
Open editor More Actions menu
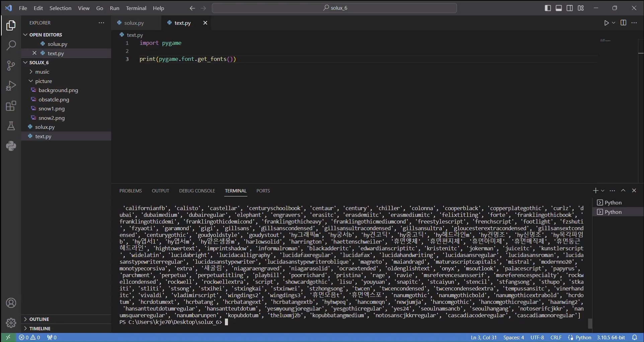[634, 23]
